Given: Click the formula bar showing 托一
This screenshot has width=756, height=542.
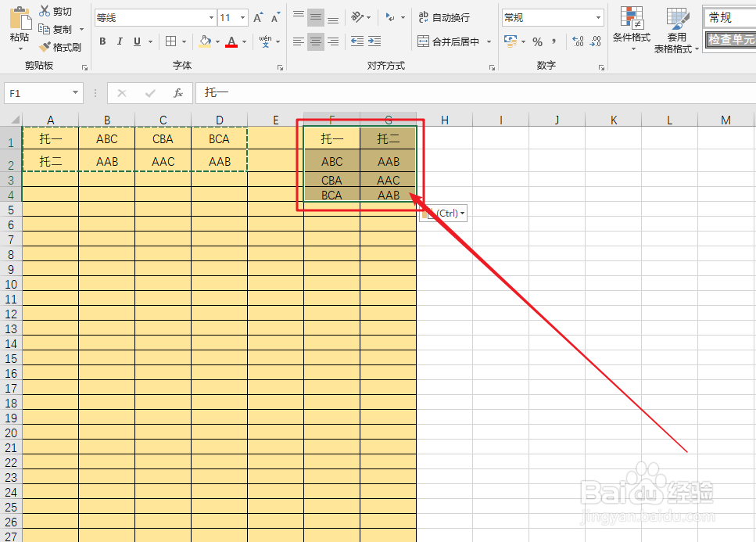Looking at the screenshot, I should tap(475, 92).
